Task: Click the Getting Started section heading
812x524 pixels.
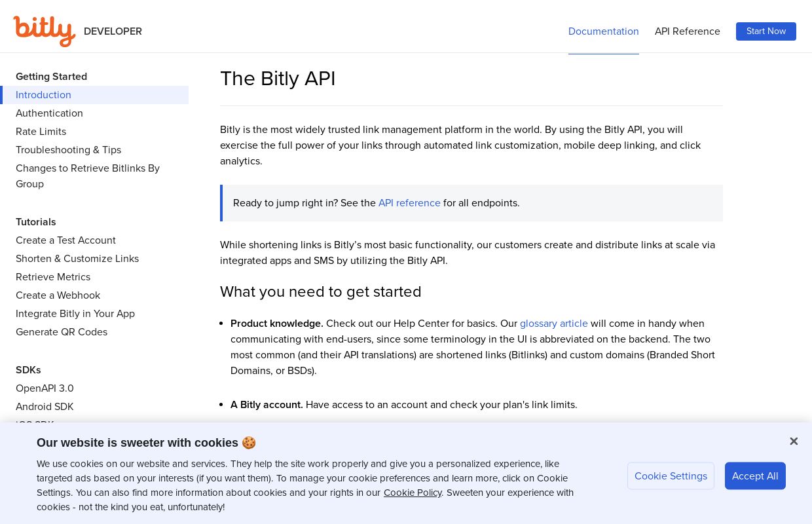Action: coord(51,77)
